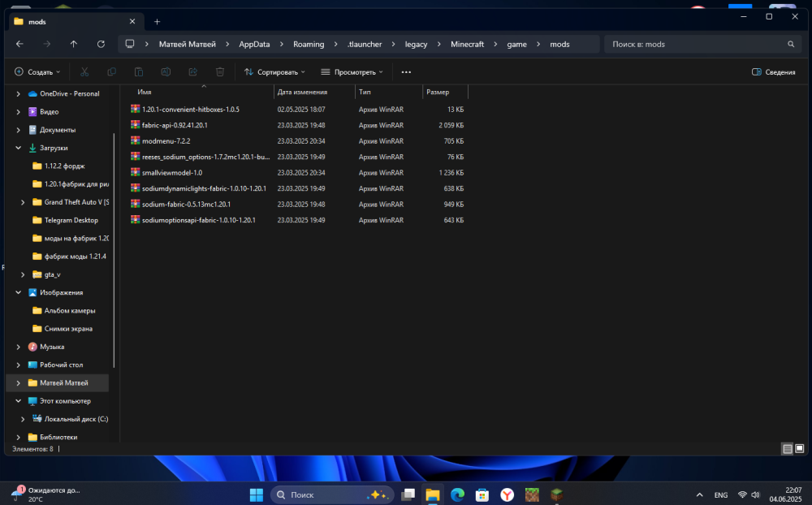The height and width of the screenshot is (505, 812).
Task: Open the three-dots more options menu
Action: click(406, 72)
